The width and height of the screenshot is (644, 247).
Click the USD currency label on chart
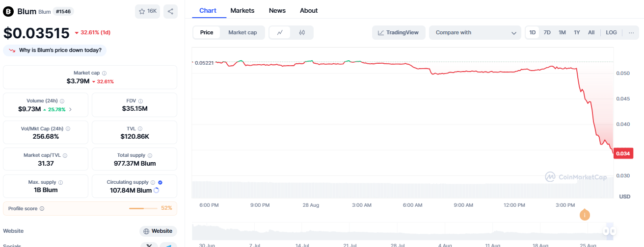pos(624,197)
